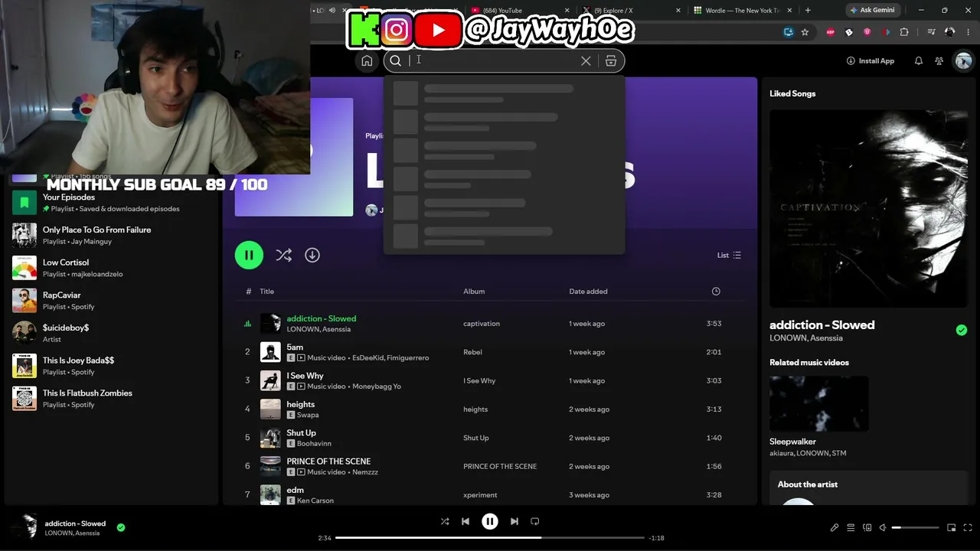Sort tracks by the Title column
This screenshot has width=980, height=551.
266,292
